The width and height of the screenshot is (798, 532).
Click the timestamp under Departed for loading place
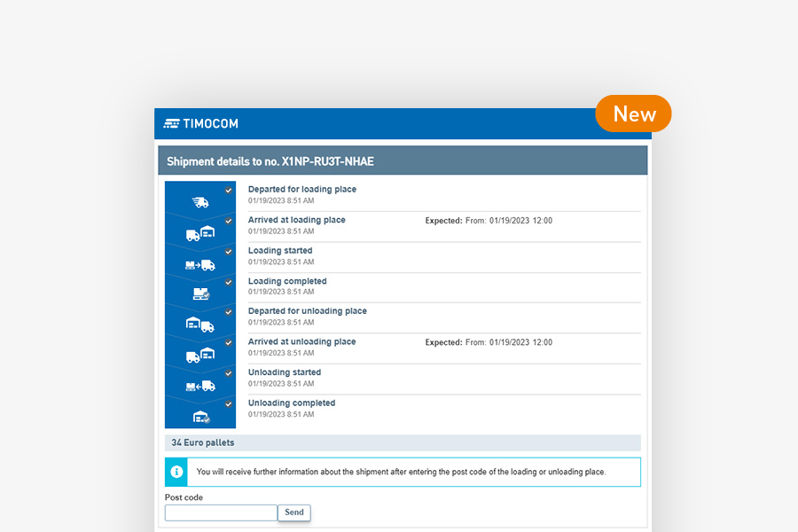[x=281, y=200]
